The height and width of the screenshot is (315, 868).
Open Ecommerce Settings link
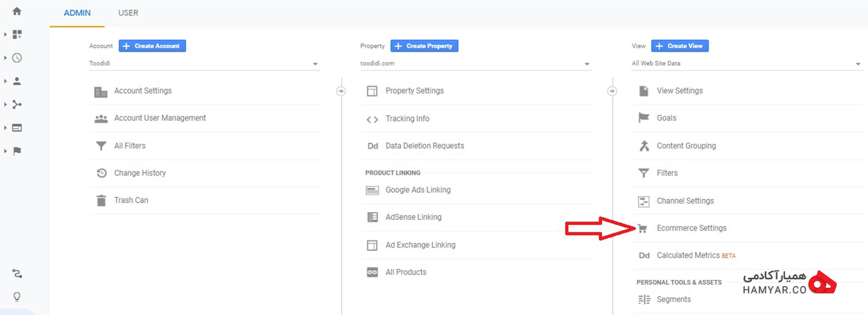tap(691, 228)
